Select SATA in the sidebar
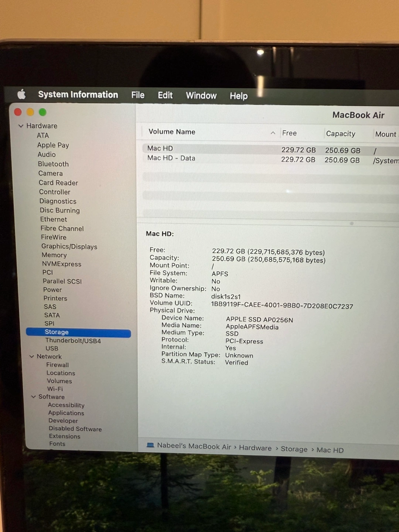The height and width of the screenshot is (532, 399). coord(52,315)
